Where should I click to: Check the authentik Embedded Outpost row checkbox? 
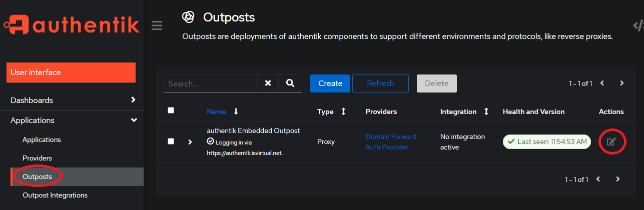click(x=171, y=141)
